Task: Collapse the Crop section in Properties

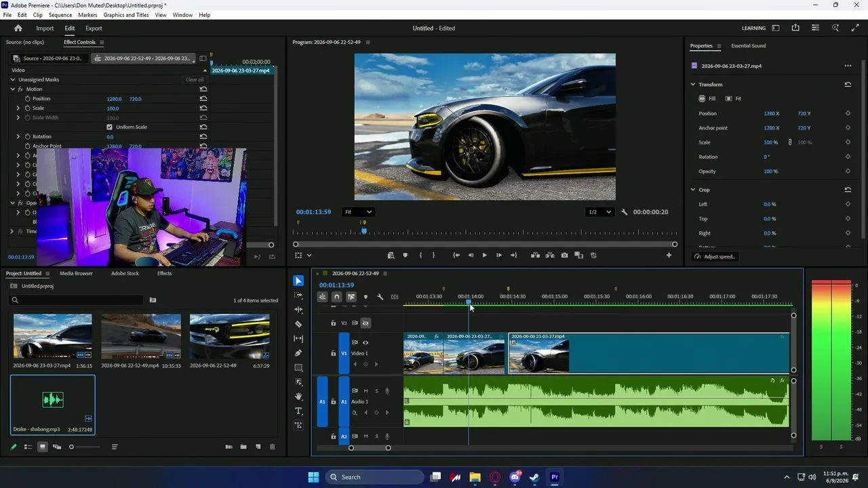Action: pos(693,190)
